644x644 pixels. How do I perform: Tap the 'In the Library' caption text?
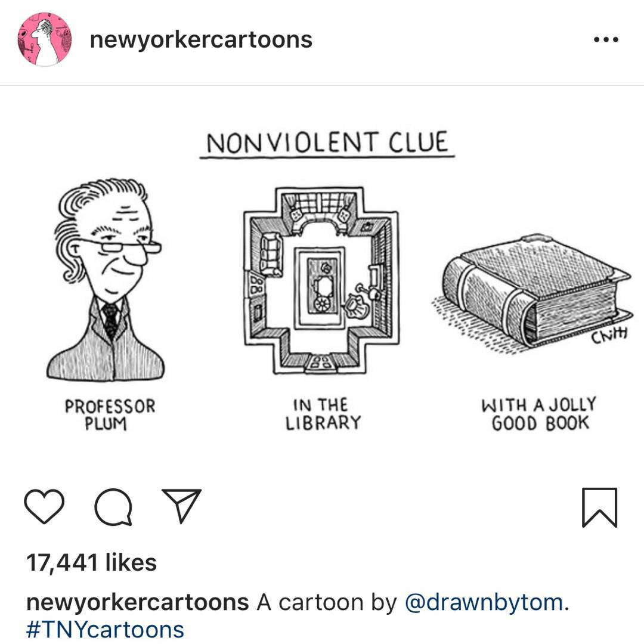click(x=323, y=414)
